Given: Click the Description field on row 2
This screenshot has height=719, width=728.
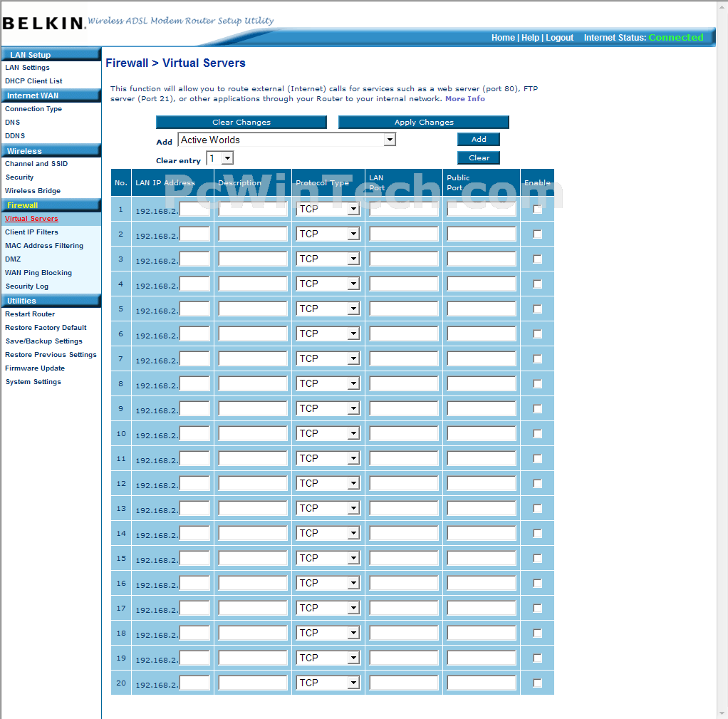Looking at the screenshot, I should click(x=253, y=234).
